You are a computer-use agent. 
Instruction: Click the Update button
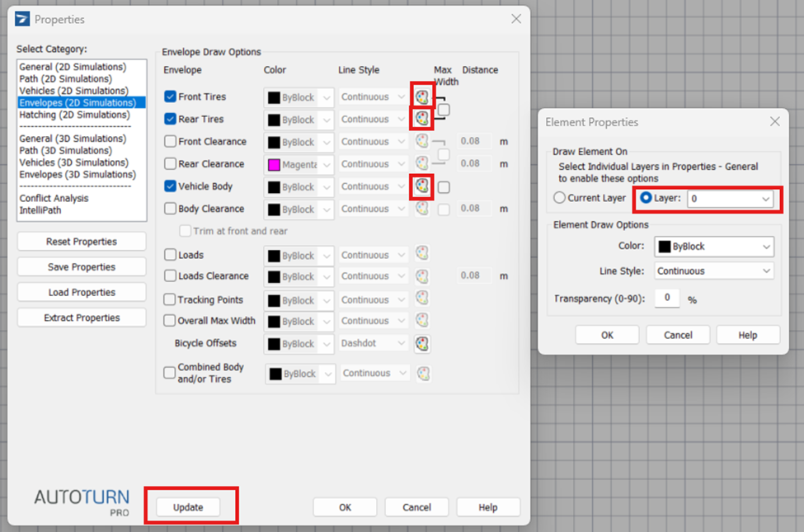[x=188, y=507]
